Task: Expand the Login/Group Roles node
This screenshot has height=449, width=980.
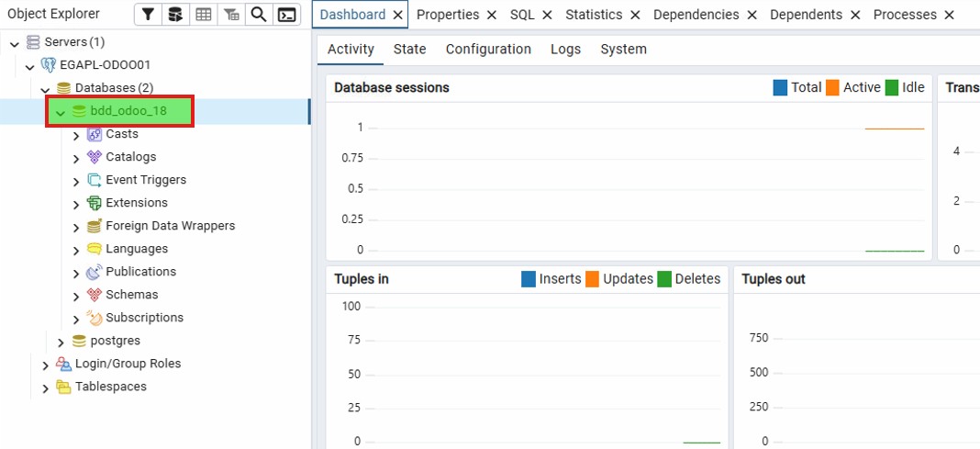Action: tap(45, 365)
